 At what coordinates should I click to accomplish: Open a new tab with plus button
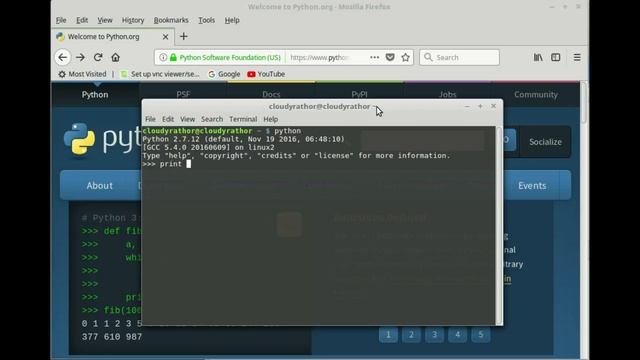pos(184,37)
